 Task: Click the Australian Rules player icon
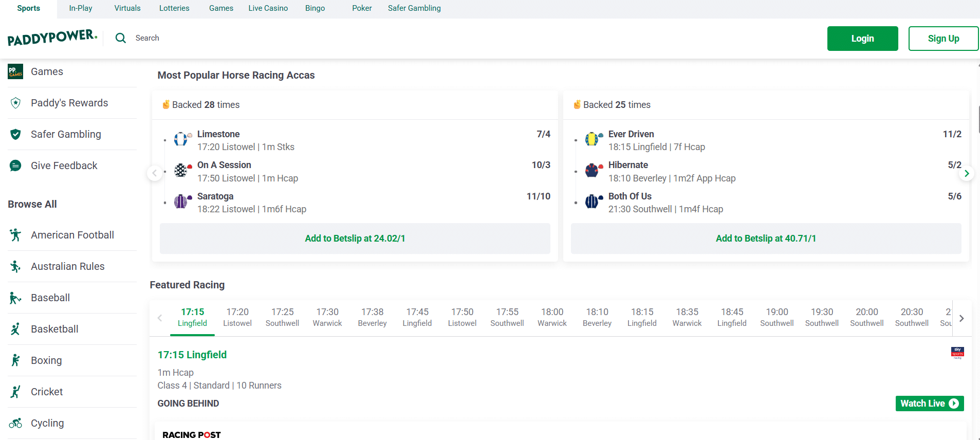(15, 266)
